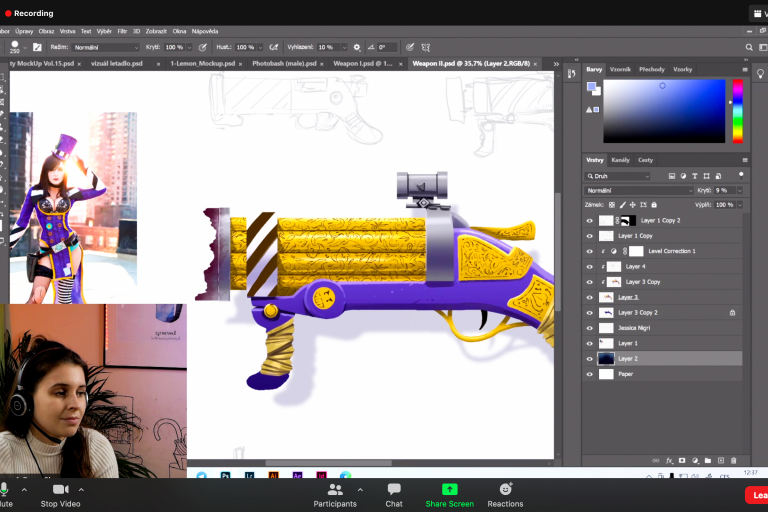Screen dimensions: 768x512
Task: Click the rainbow hue slider strip
Action: click(738, 110)
